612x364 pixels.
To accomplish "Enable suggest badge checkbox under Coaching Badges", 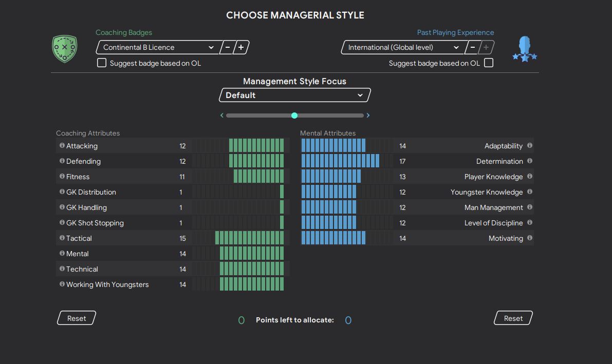I will pos(102,63).
